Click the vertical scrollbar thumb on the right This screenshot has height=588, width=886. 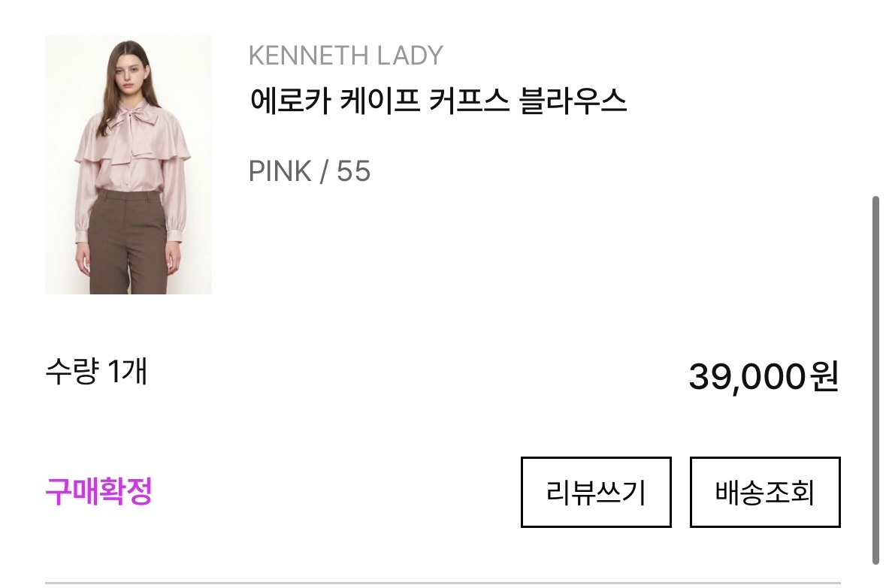(x=875, y=379)
